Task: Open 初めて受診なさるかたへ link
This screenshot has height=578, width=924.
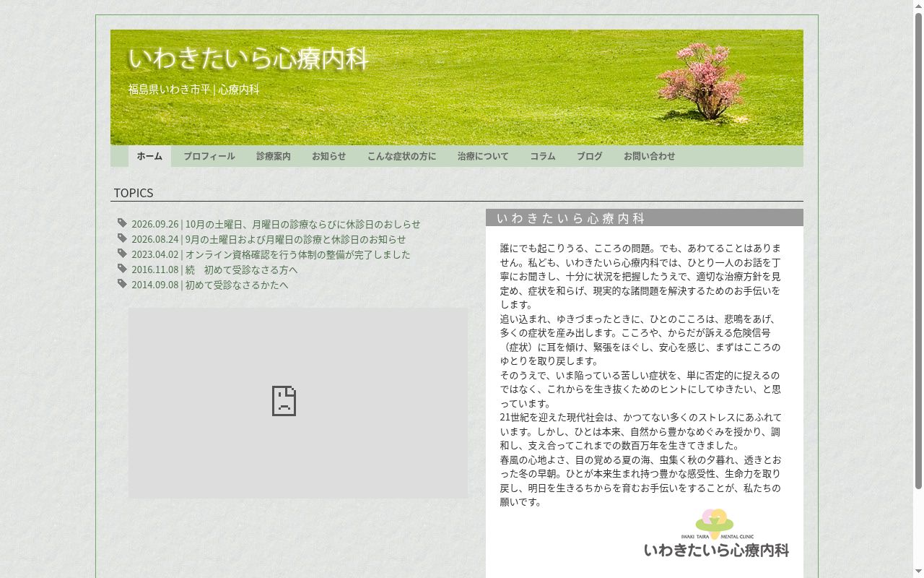Action: (210, 285)
